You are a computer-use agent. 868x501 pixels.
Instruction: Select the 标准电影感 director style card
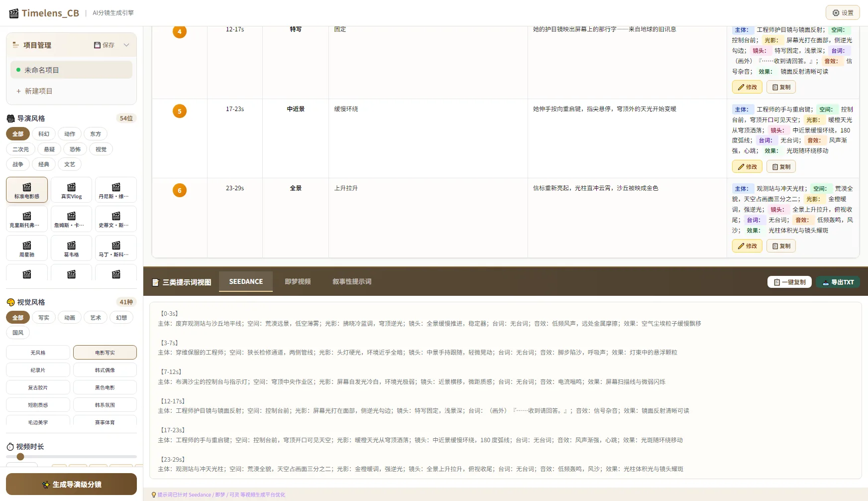tap(27, 190)
